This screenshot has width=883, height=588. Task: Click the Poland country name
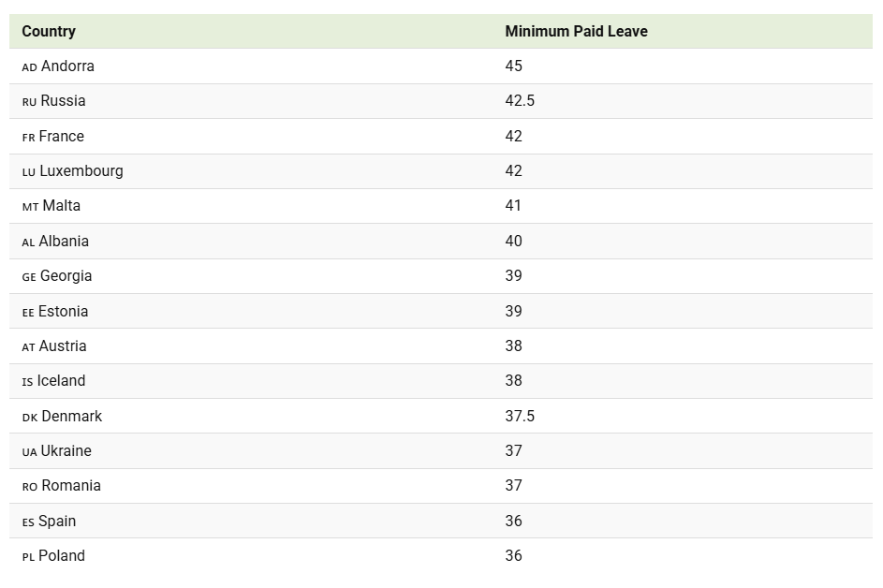62,556
